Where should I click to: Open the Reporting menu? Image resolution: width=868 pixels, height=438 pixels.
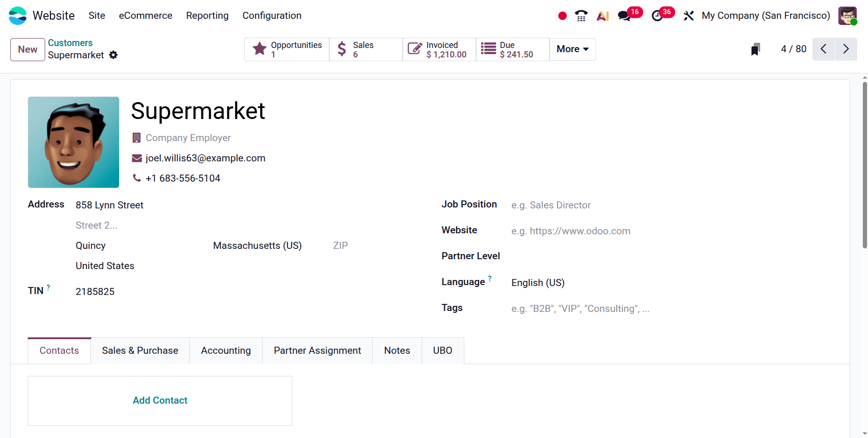pos(207,16)
